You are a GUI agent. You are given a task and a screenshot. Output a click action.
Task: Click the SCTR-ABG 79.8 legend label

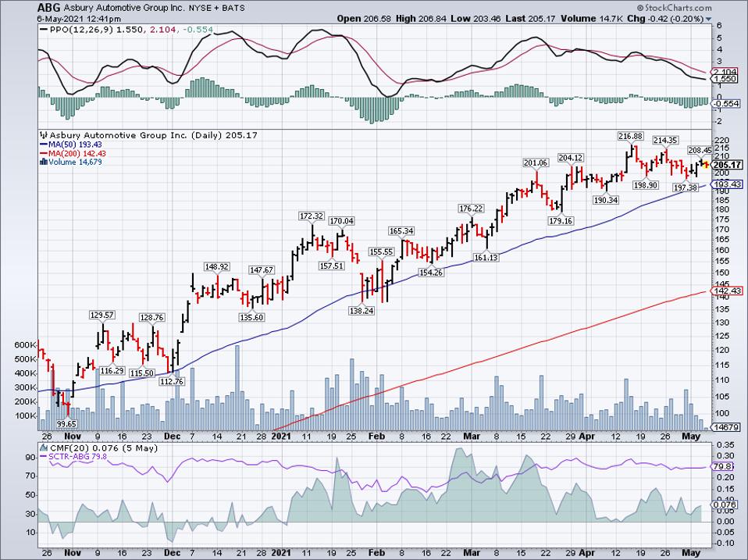click(x=78, y=456)
